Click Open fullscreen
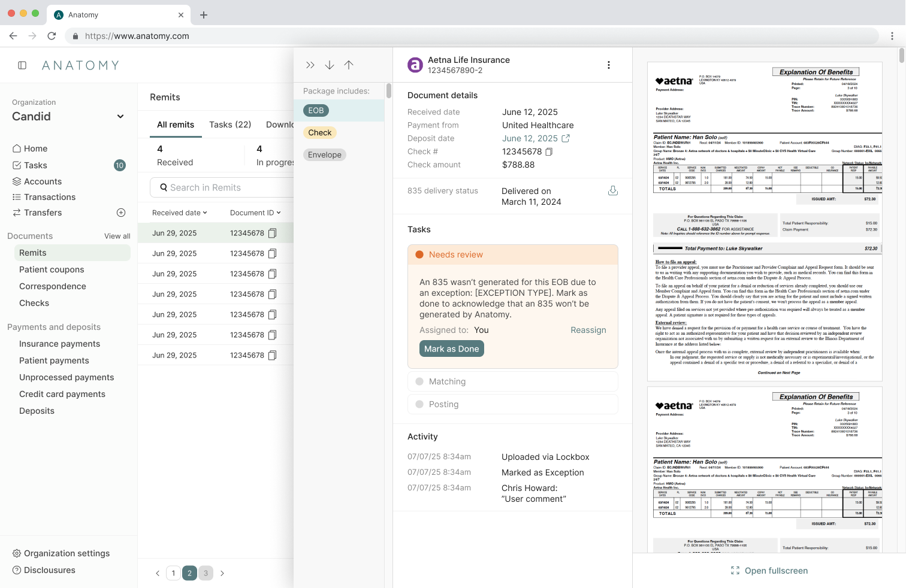 click(x=769, y=571)
